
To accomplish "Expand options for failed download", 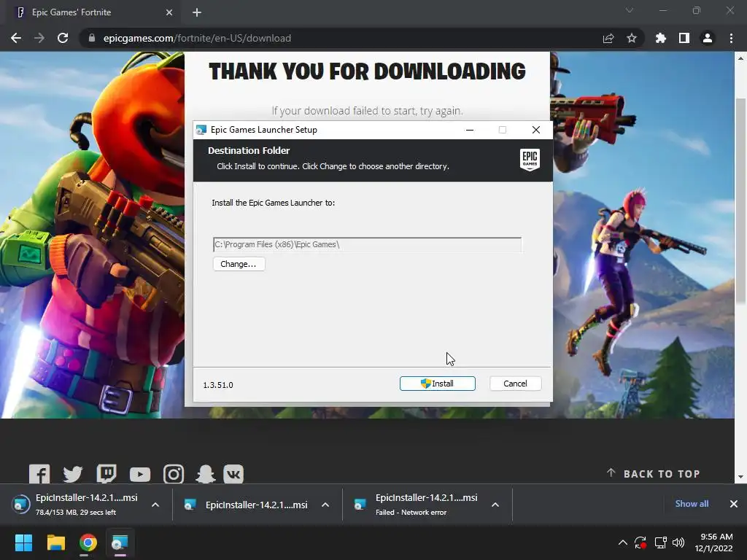I will [495, 505].
